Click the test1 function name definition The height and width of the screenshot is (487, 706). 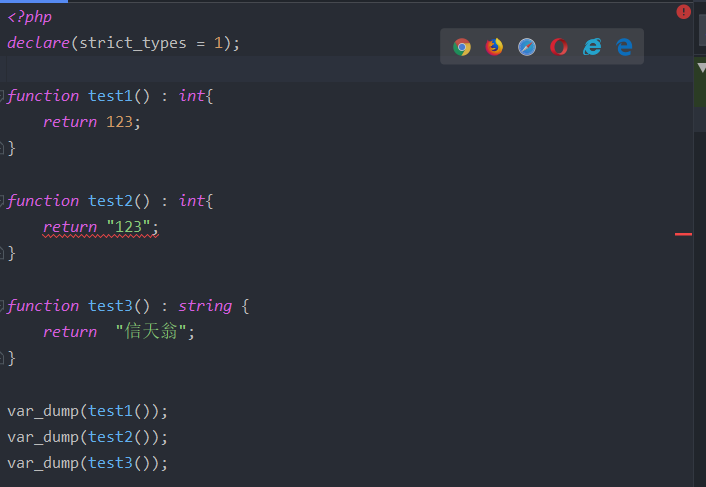(110, 95)
